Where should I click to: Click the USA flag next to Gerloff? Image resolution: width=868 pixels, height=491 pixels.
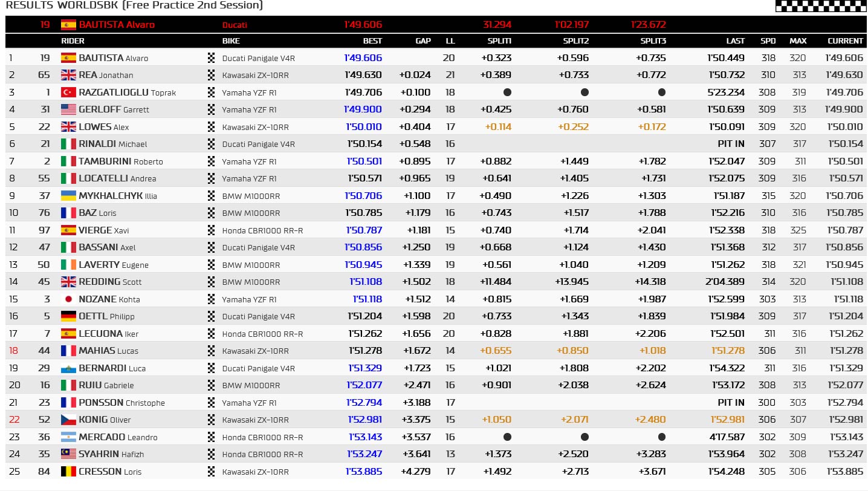pos(68,109)
